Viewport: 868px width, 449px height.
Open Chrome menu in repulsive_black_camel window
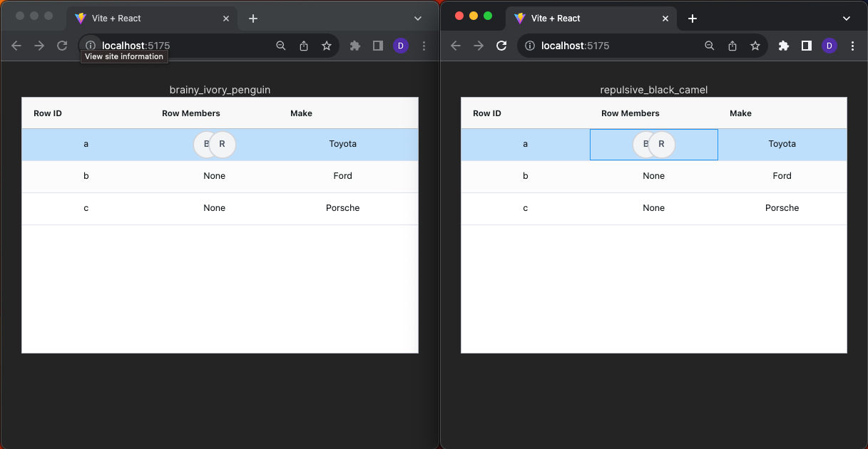point(852,46)
